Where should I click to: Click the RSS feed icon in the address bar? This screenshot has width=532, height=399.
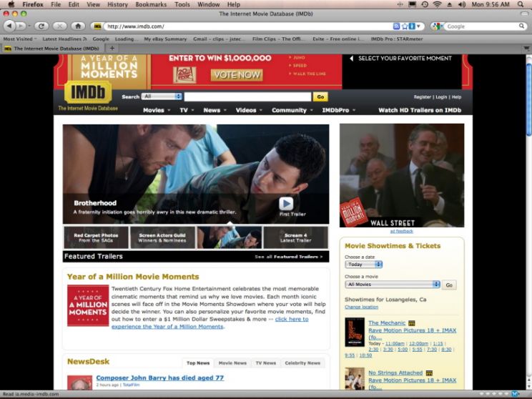(396, 26)
